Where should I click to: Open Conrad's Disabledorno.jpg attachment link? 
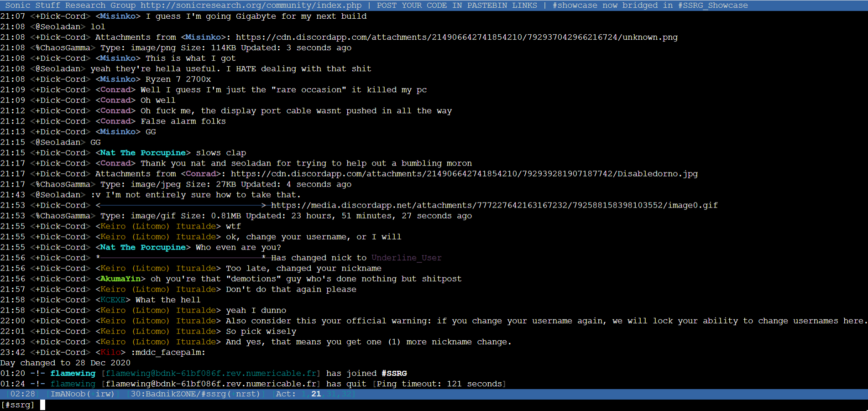464,173
